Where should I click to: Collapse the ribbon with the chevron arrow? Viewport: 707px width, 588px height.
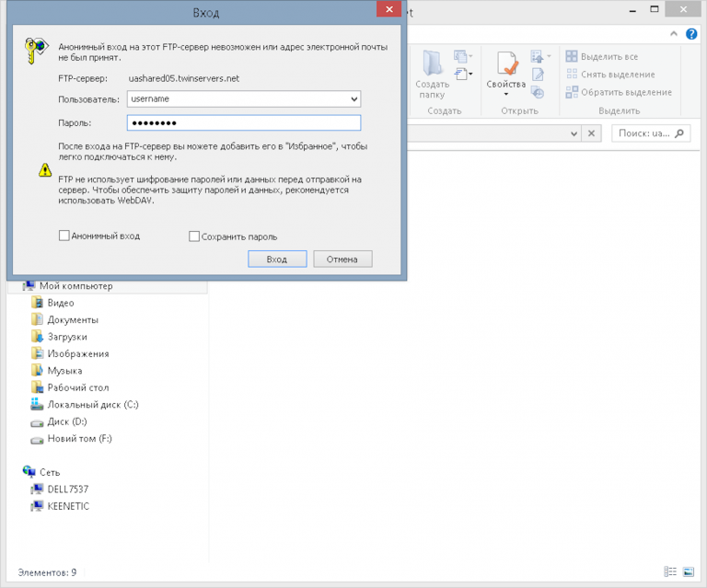tap(673, 33)
